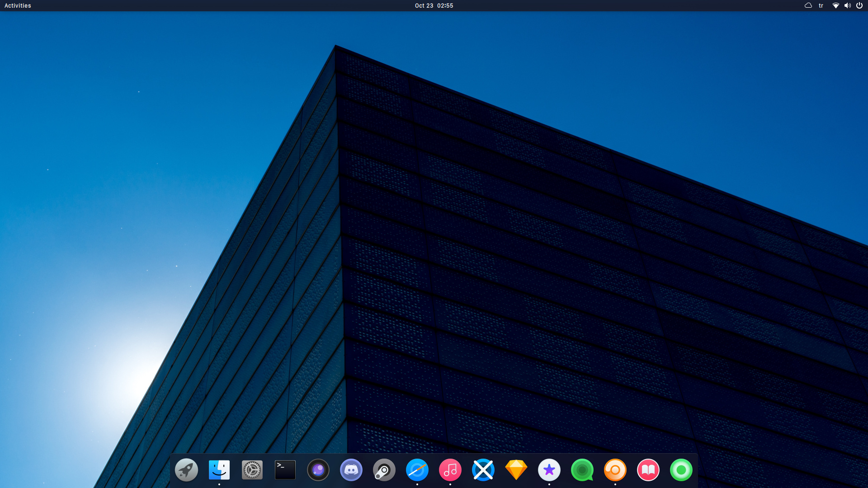Open the bright green ring app icon
868x488 pixels.
pyautogui.click(x=681, y=470)
